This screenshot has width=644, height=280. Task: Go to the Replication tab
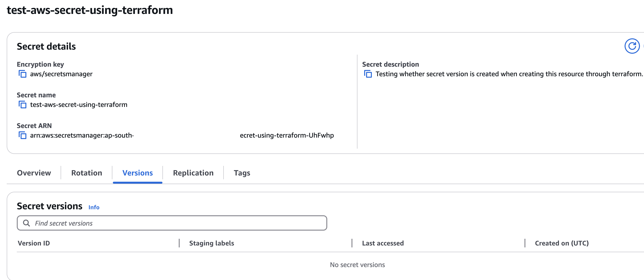click(193, 173)
